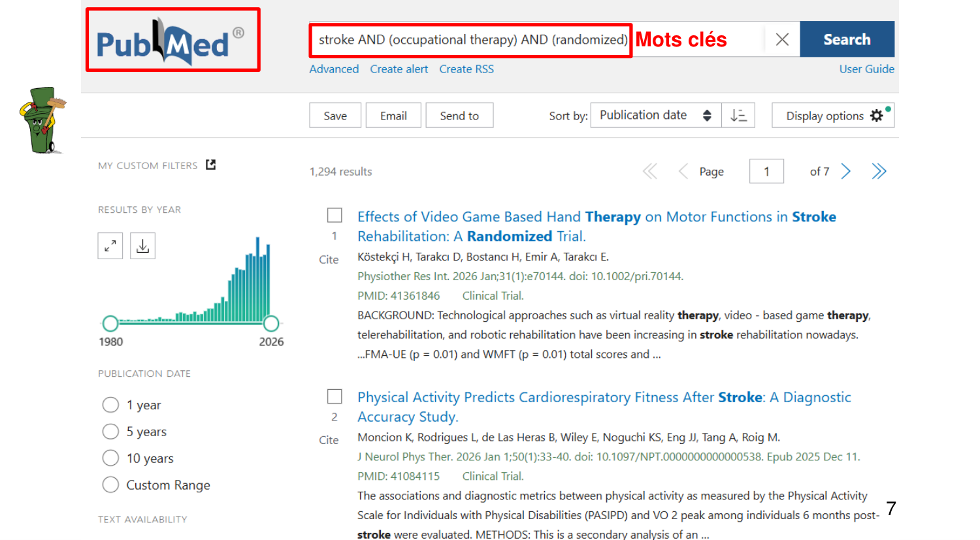The image size is (980, 540).
Task: Open the Sort by Publication date dropdown
Action: point(655,116)
